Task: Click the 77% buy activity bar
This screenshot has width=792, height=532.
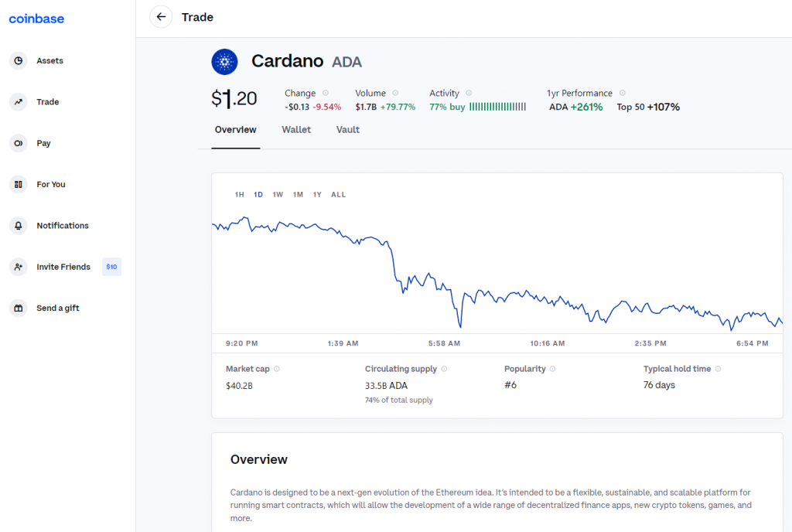Action: [x=497, y=107]
